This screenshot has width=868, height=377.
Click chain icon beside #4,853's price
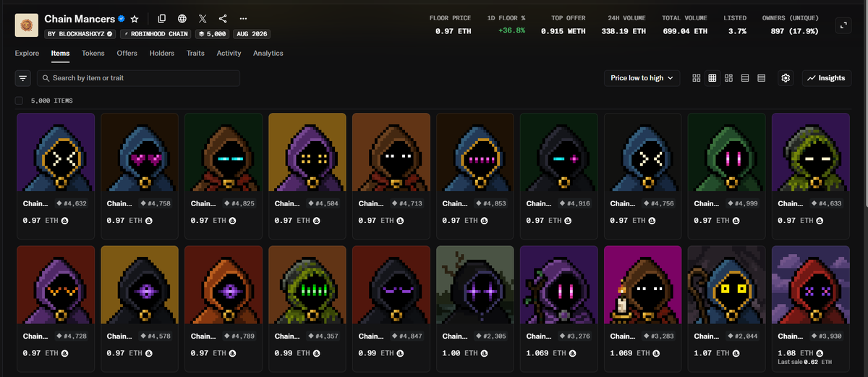[484, 221]
